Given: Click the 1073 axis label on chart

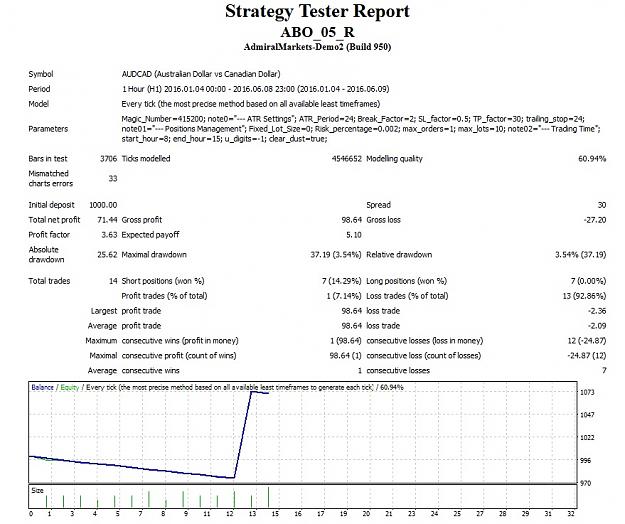Looking at the screenshot, I should point(587,393).
